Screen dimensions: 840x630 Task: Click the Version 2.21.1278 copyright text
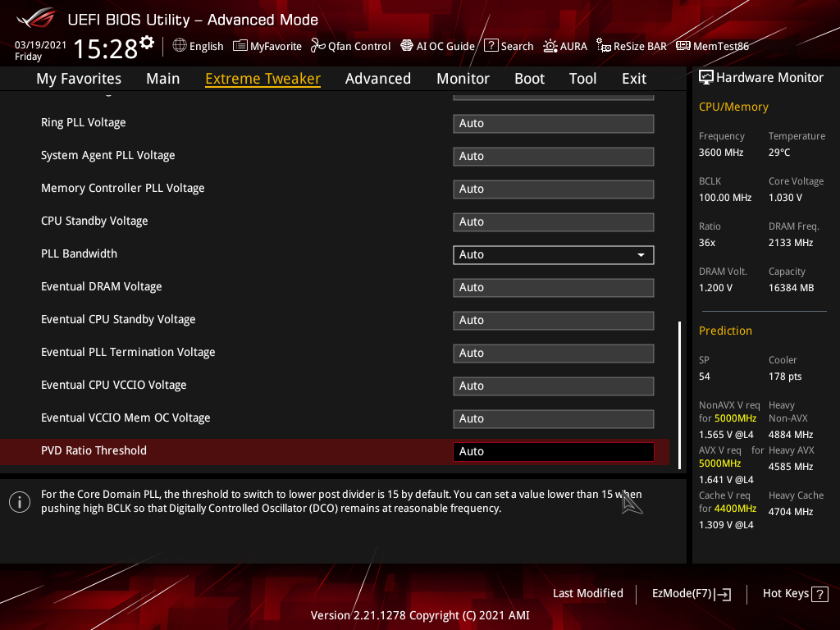[x=420, y=615]
